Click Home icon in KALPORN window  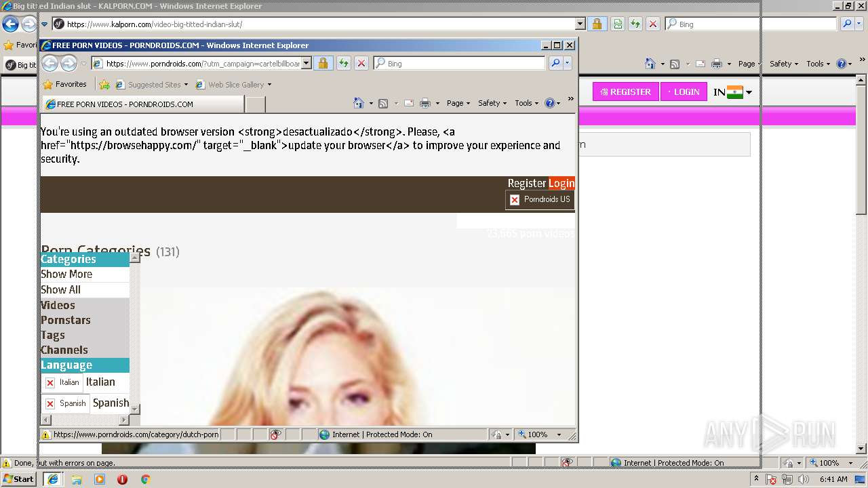click(650, 64)
